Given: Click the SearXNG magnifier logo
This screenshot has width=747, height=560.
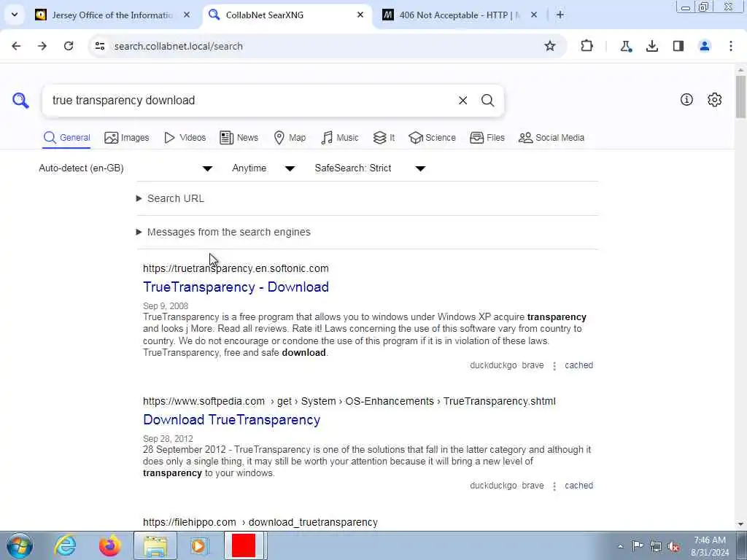Looking at the screenshot, I should coord(20,101).
